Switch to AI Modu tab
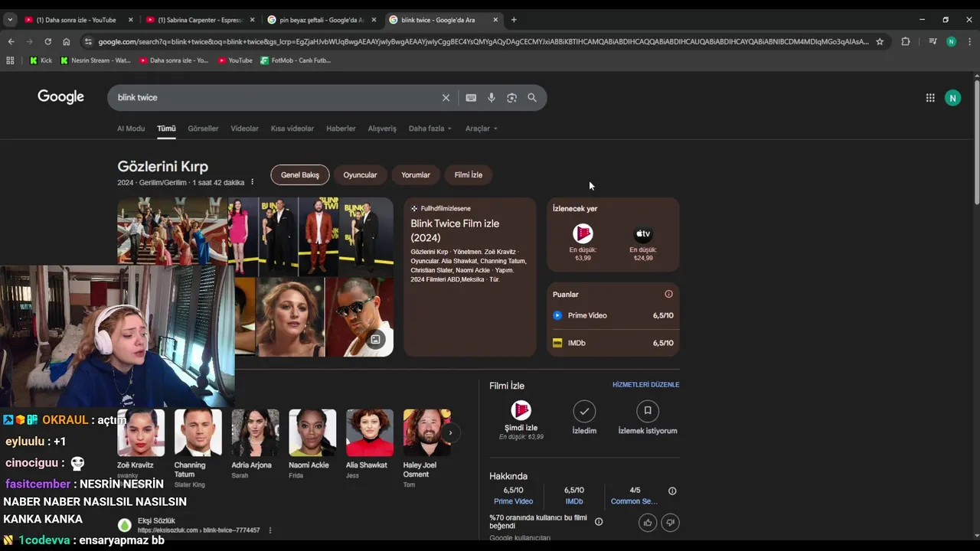The width and height of the screenshot is (980, 551). tap(131, 129)
